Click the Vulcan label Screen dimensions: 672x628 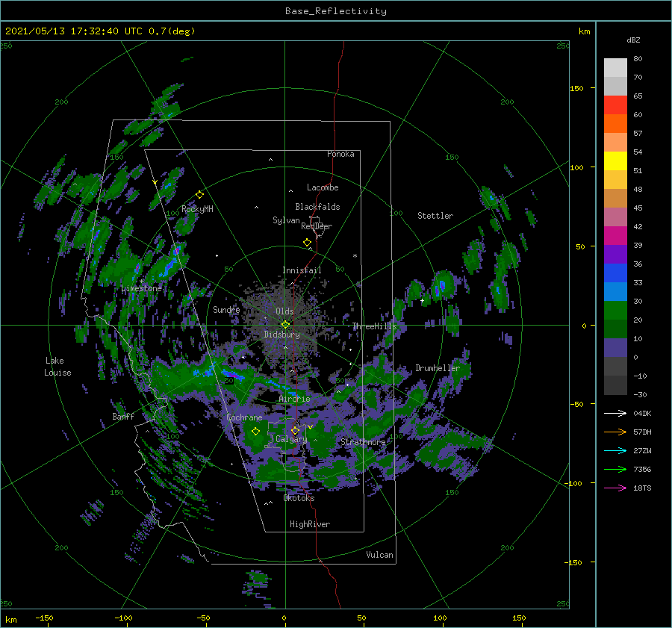point(380,555)
